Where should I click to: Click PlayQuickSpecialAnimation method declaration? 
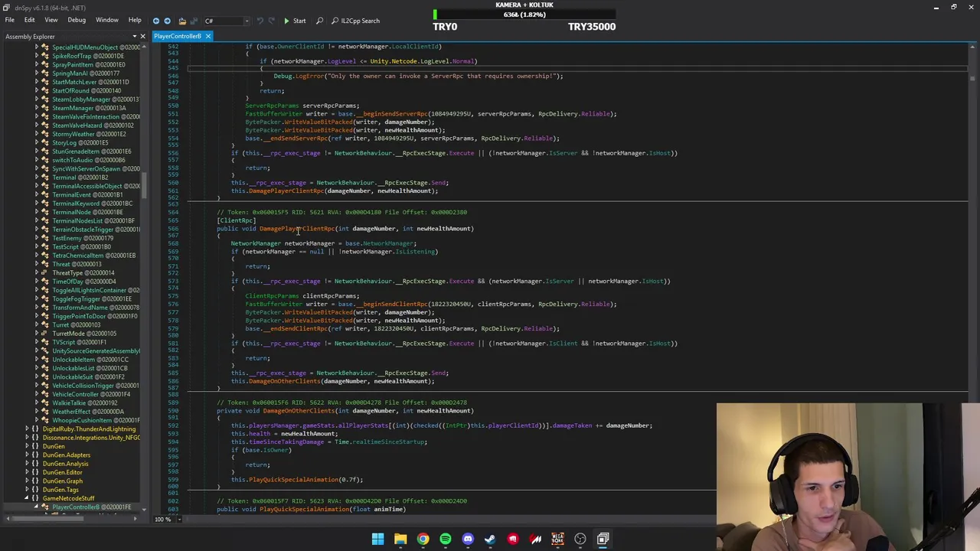coord(305,509)
